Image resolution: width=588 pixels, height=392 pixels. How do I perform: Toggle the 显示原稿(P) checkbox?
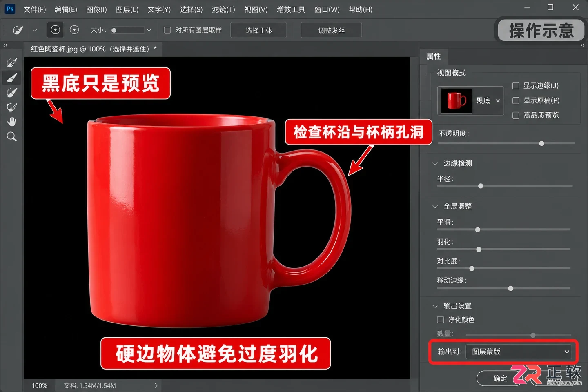coord(516,100)
